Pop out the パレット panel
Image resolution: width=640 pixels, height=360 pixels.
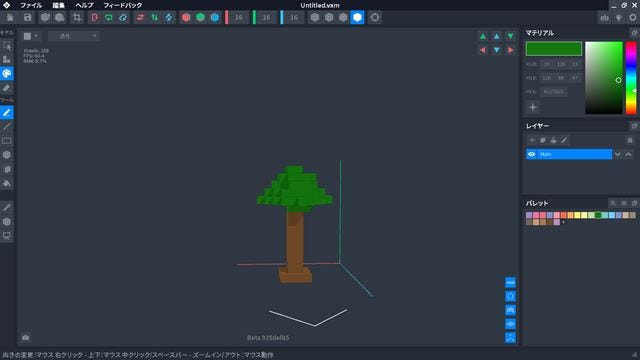tap(634, 203)
